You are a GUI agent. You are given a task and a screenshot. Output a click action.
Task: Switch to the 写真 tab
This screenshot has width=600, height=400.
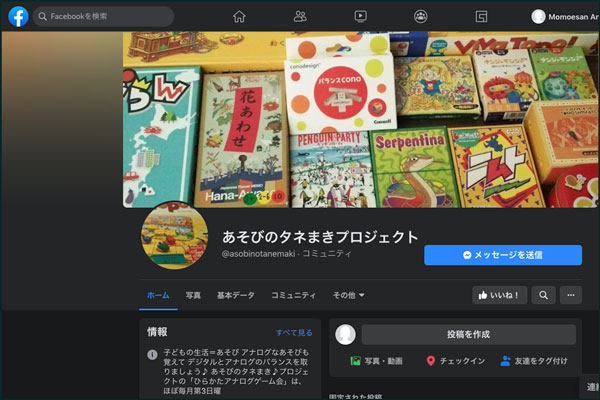pos(193,295)
